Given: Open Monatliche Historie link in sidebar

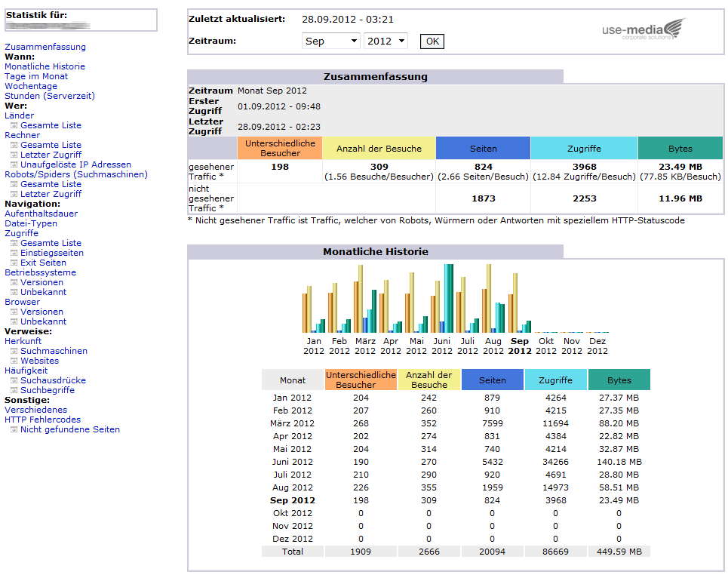Looking at the screenshot, I should [45, 66].
